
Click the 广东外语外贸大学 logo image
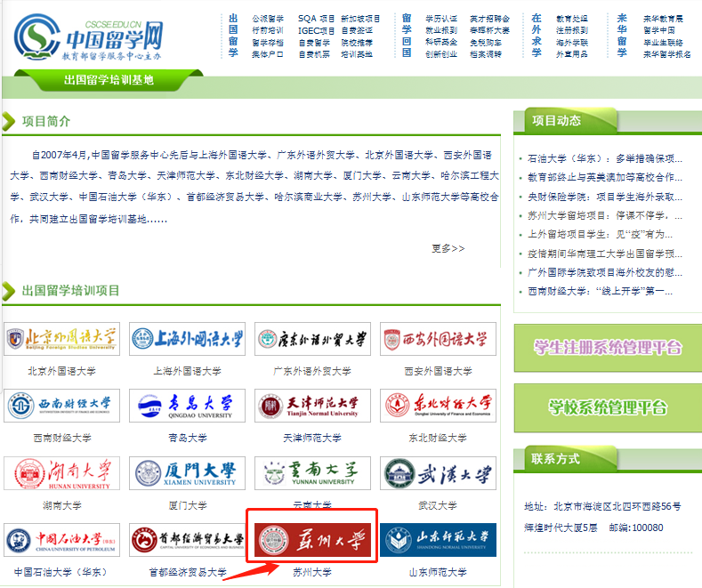pyautogui.click(x=312, y=339)
